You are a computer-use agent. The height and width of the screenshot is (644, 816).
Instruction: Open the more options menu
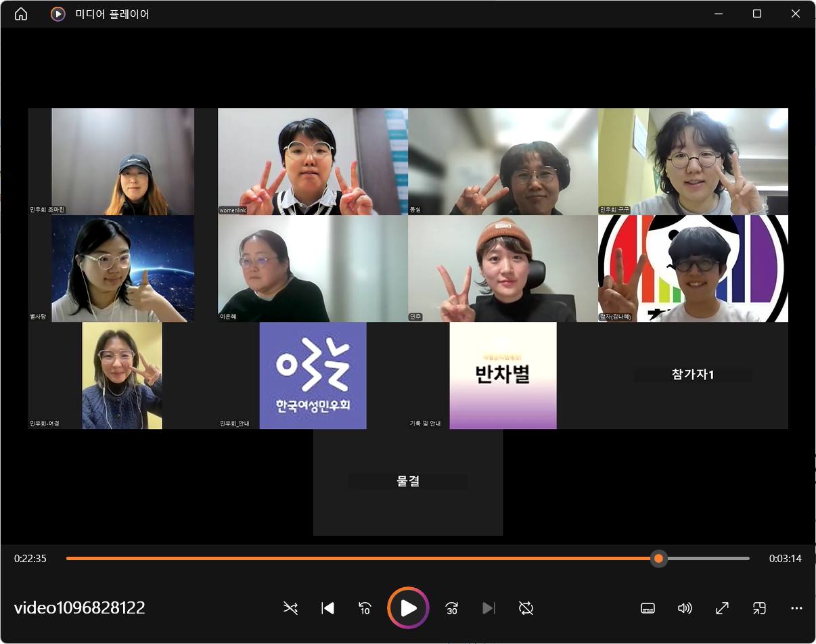point(796,608)
